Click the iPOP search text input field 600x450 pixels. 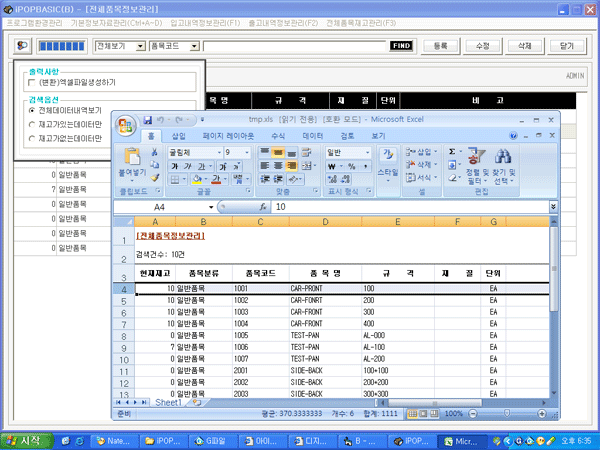(x=295, y=46)
